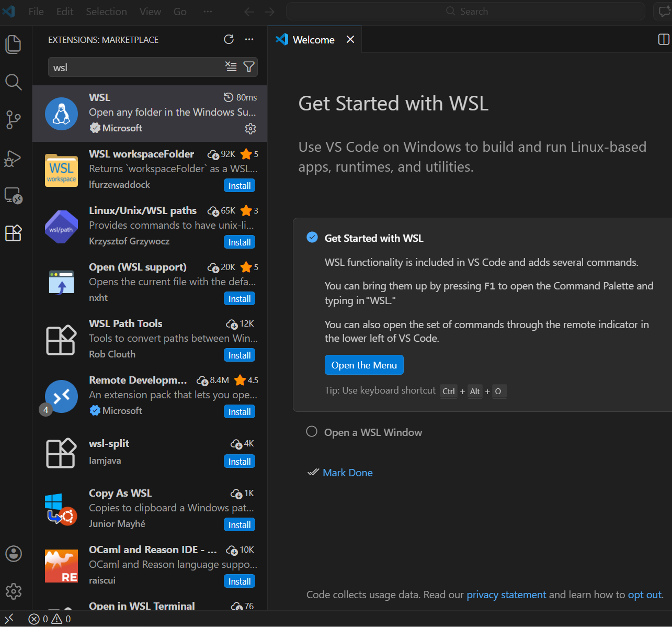Screen dimensions: 672x627
Task: Open Run and Debug view
Action: [x=13, y=158]
